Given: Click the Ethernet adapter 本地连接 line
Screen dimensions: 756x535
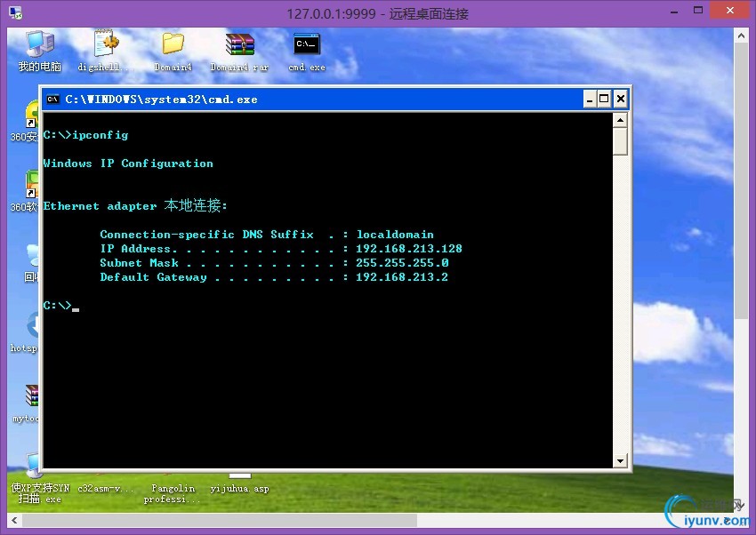Looking at the screenshot, I should pyautogui.click(x=135, y=205).
